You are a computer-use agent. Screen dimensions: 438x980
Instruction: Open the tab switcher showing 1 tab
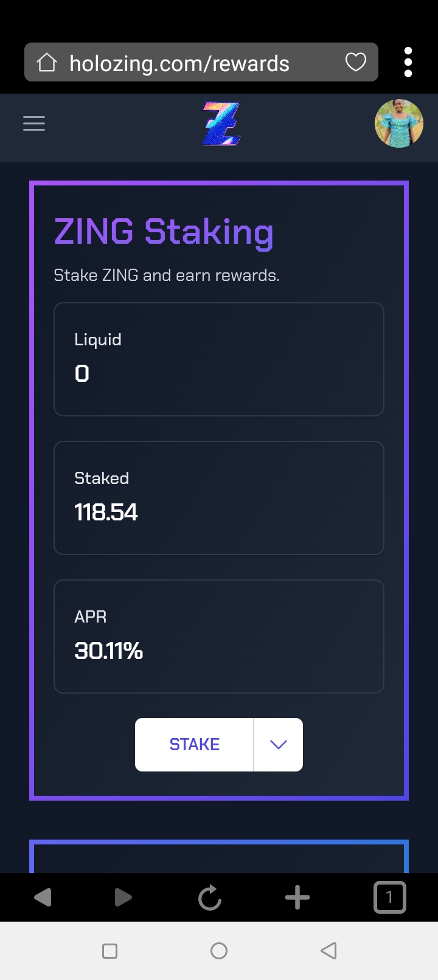tap(389, 897)
